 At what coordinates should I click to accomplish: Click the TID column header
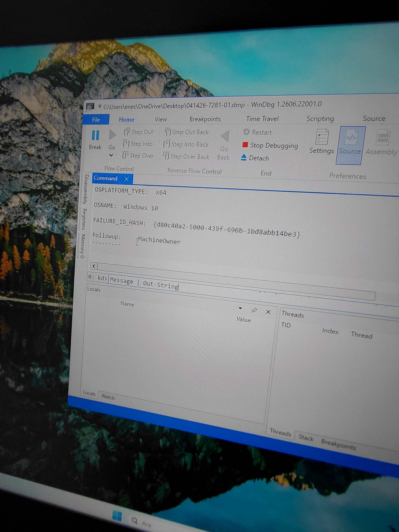pos(286,325)
